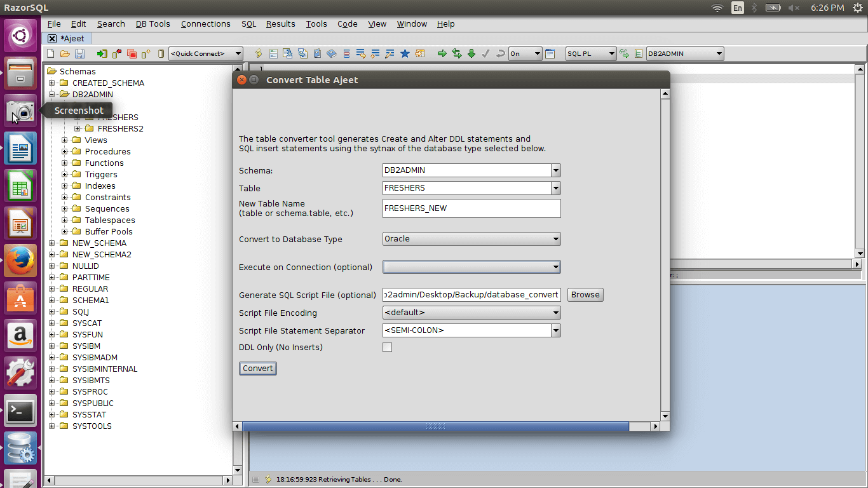
Task: Click the Browse button
Action: [585, 295]
